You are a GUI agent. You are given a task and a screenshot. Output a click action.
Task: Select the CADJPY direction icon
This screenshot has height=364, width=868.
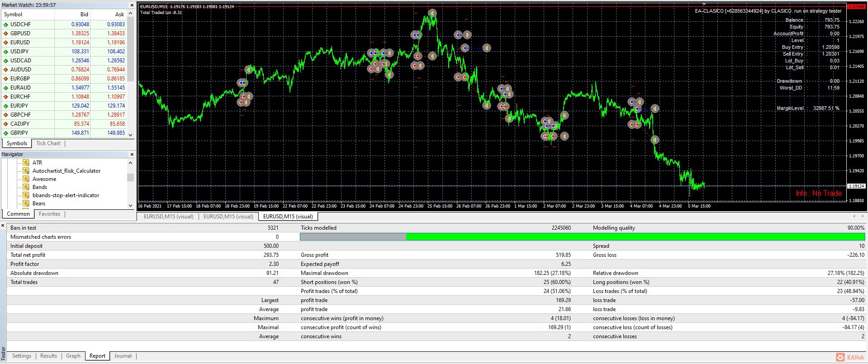6,124
